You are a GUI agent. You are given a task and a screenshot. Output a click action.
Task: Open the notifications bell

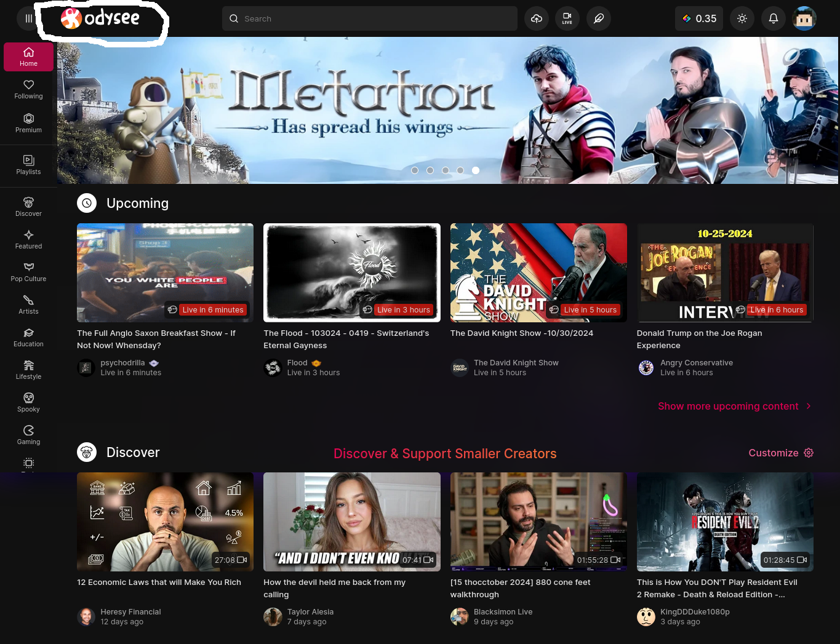pos(774,18)
